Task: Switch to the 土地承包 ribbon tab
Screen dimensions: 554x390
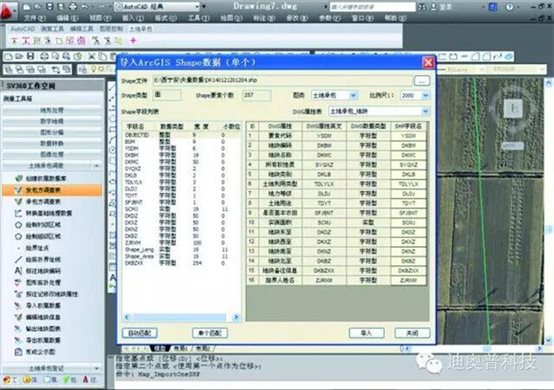Action: coord(141,29)
